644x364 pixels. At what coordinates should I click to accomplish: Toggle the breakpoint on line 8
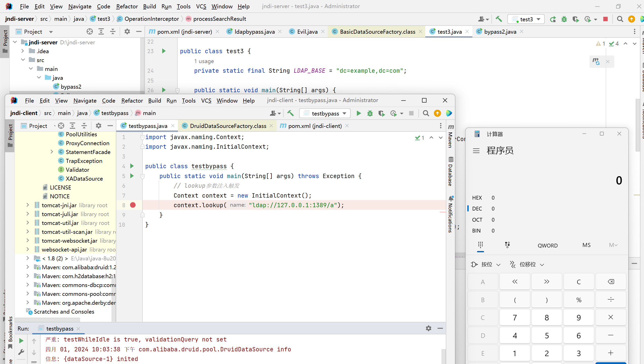(133, 205)
